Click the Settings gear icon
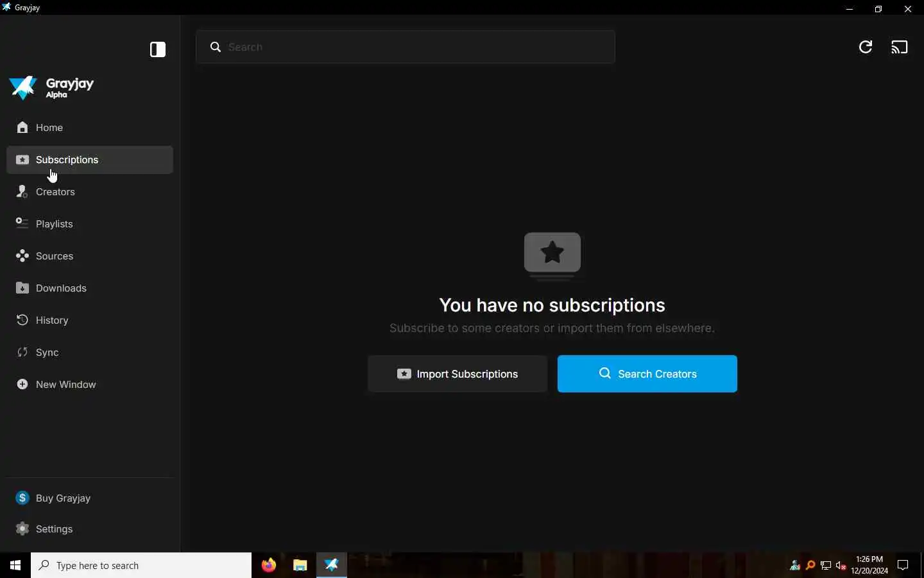924x578 pixels. 22,529
